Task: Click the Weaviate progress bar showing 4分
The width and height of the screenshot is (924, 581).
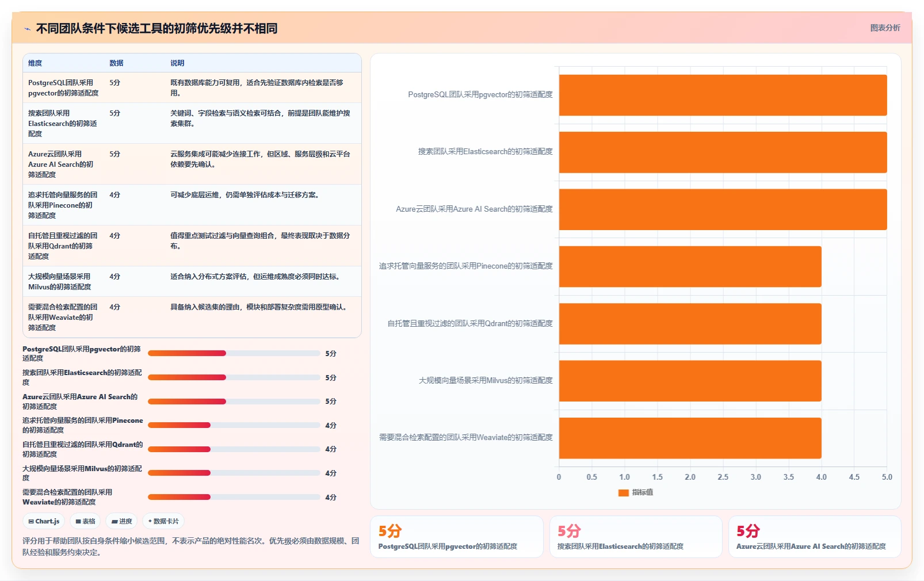Action: (234, 497)
